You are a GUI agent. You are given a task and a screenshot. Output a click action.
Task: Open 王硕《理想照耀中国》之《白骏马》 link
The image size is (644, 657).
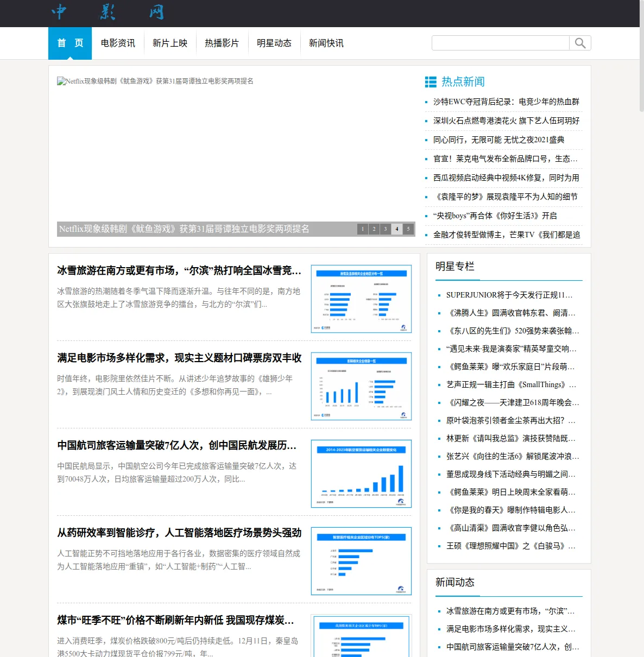pos(511,546)
